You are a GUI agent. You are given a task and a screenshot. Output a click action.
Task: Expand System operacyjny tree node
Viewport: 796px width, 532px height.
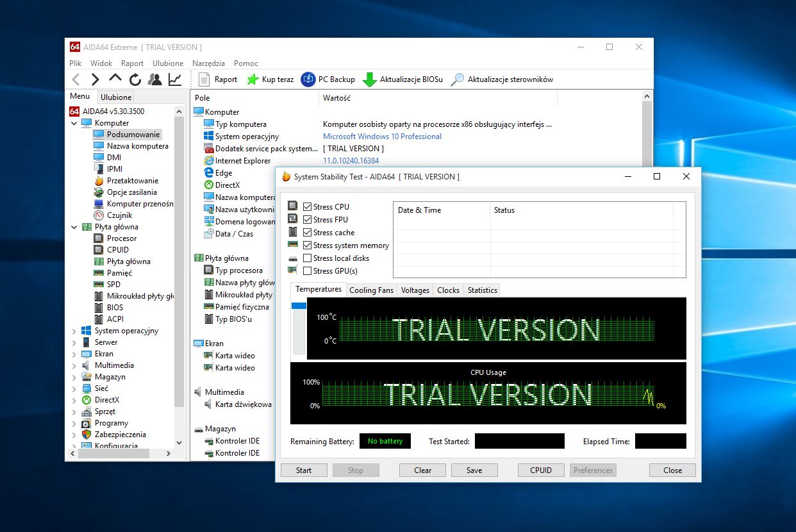coord(74,331)
